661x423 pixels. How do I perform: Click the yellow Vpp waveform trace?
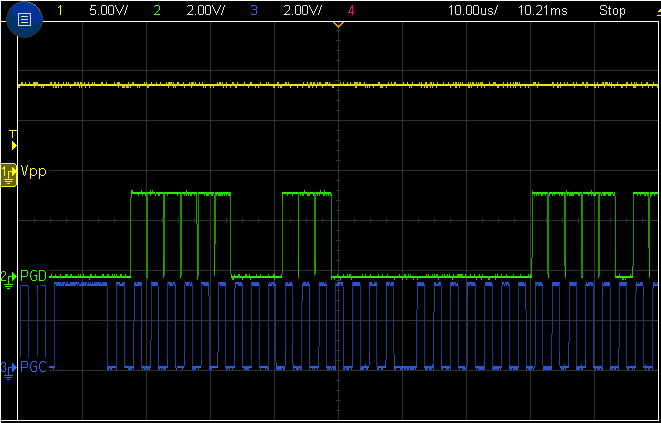coord(200,86)
